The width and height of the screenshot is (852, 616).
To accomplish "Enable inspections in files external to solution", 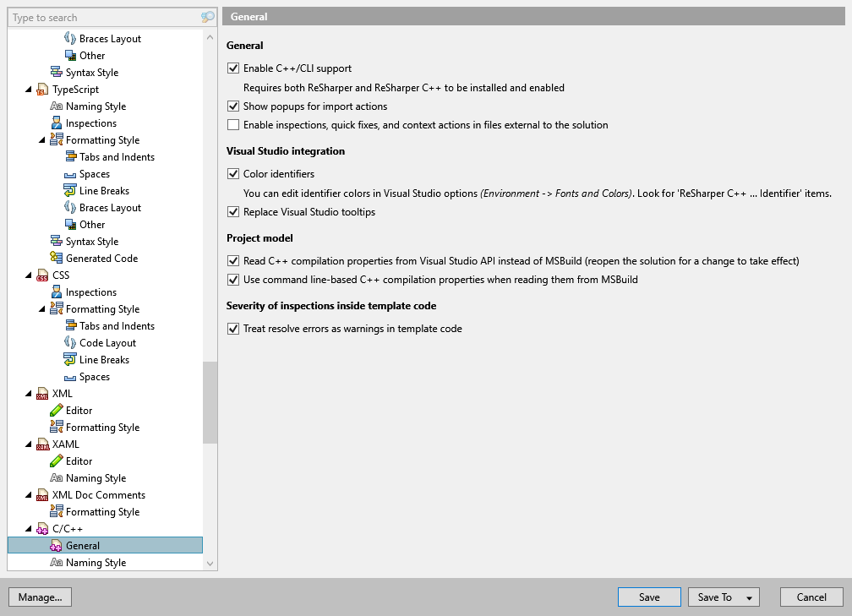I will point(233,124).
